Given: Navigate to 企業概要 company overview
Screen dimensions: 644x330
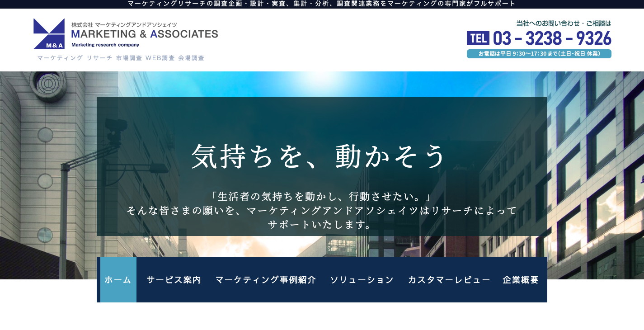Looking at the screenshot, I should pyautogui.click(x=520, y=279).
